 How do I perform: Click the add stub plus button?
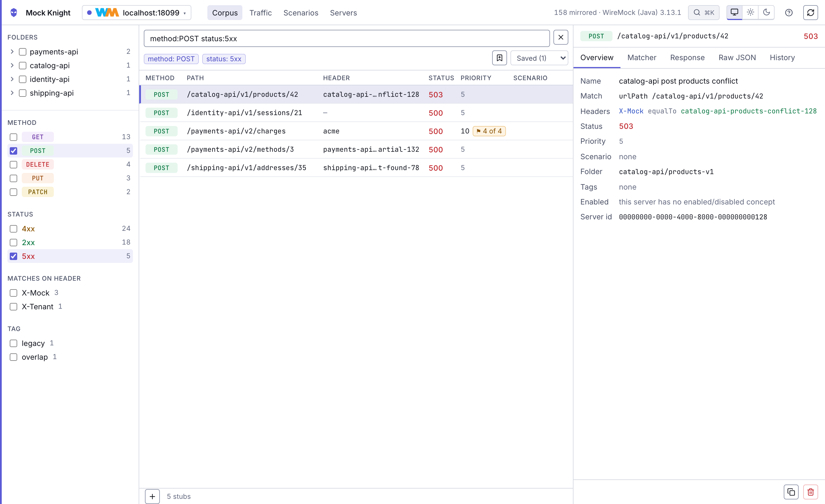[152, 496]
